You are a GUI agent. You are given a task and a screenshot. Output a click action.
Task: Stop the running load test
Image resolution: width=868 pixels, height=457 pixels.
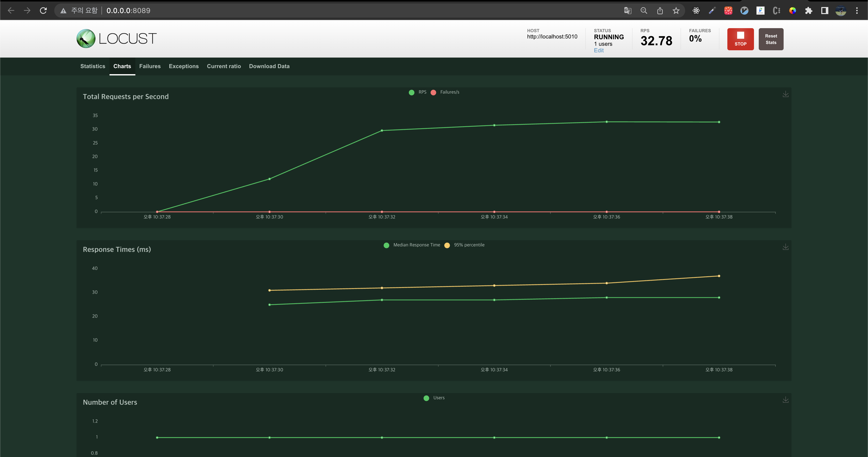pyautogui.click(x=740, y=39)
